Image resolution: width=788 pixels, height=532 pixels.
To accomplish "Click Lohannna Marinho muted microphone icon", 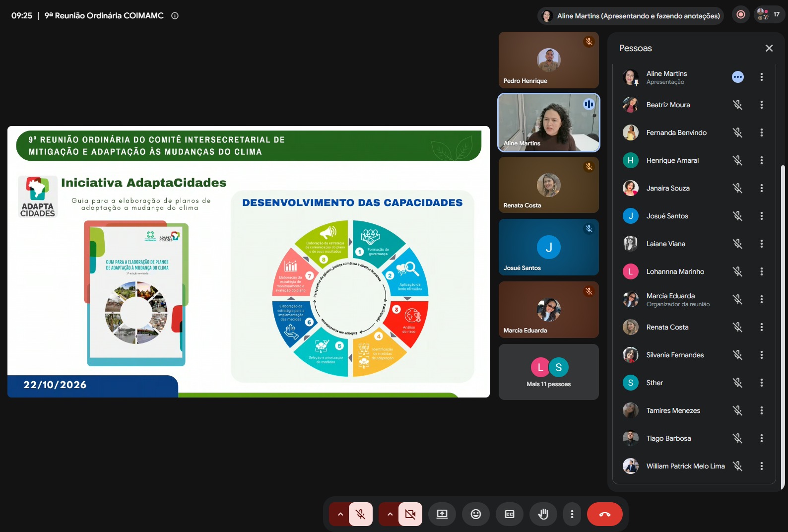I will [738, 271].
